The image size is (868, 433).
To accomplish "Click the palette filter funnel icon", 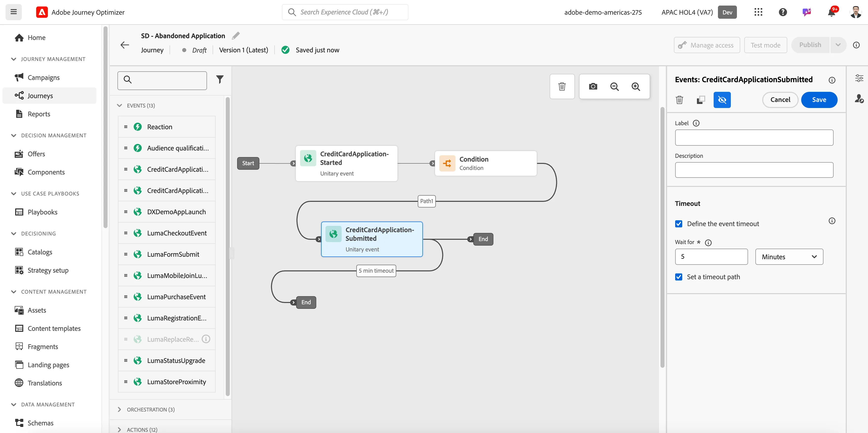I will 220,79.
